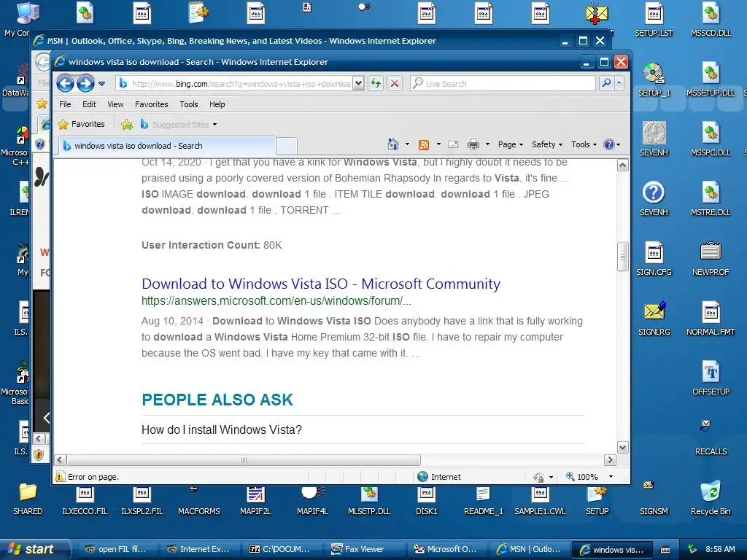
Task: Click the Home icon in command bar
Action: [x=393, y=144]
